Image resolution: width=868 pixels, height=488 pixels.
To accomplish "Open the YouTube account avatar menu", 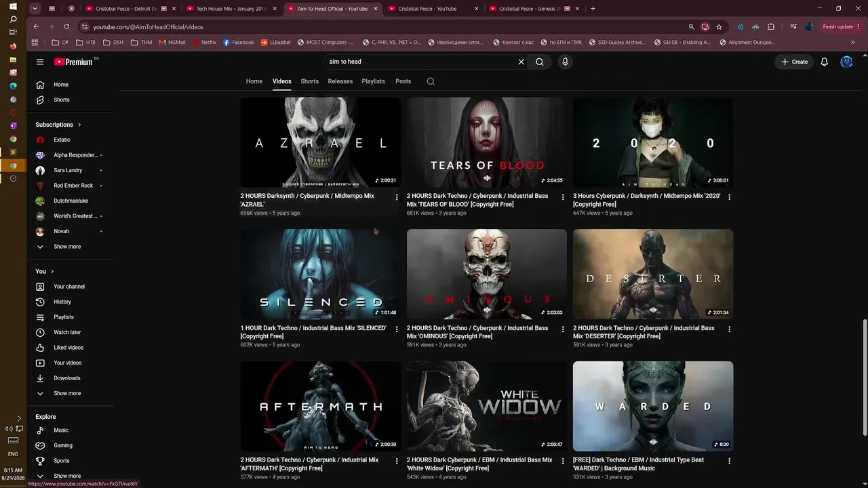I will coord(846,62).
